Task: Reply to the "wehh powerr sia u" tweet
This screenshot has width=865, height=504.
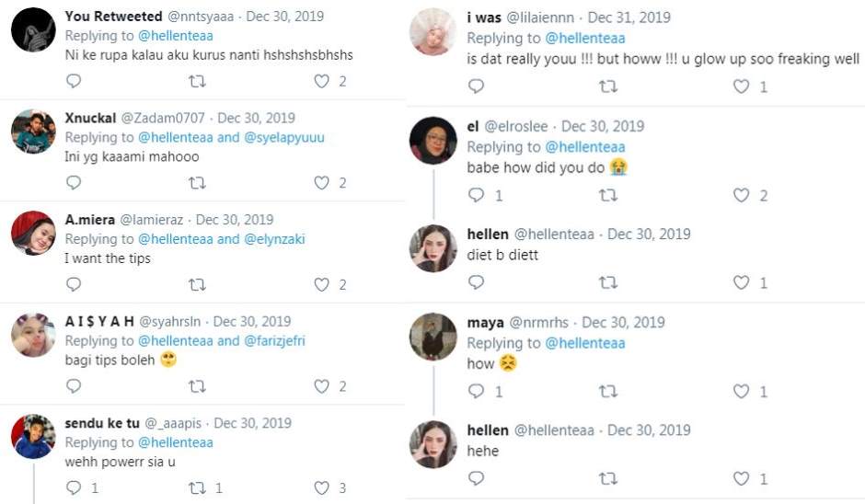Action: [x=74, y=488]
